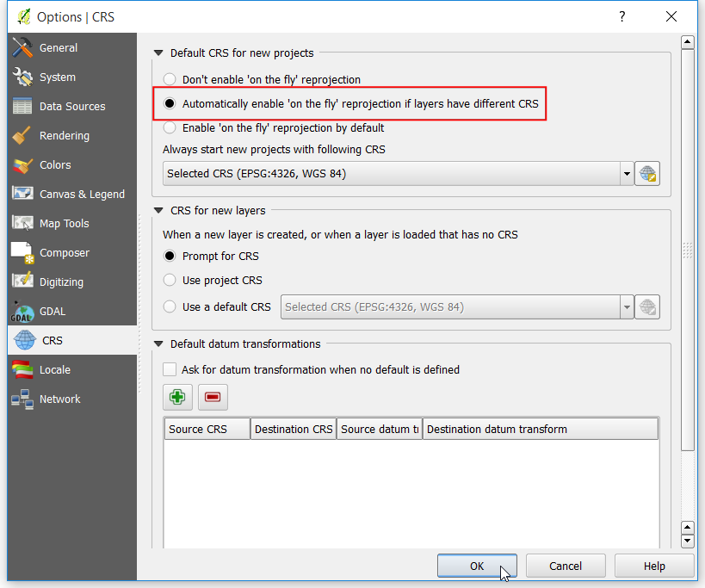Click the scrollbar down arrow
The image size is (705, 588).
(x=688, y=542)
